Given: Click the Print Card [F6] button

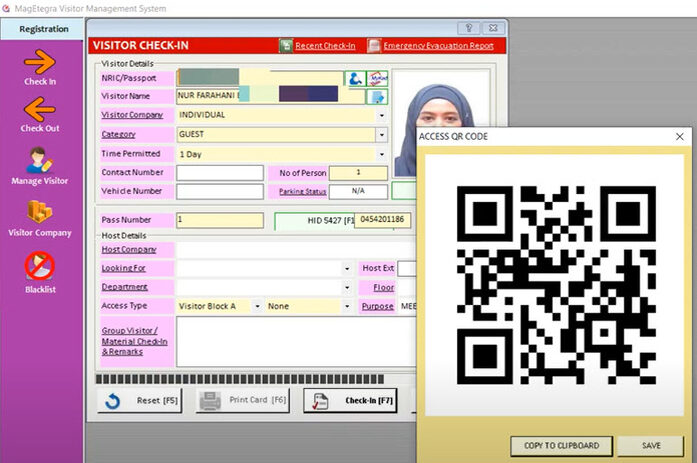Looking at the screenshot, I should [x=243, y=400].
